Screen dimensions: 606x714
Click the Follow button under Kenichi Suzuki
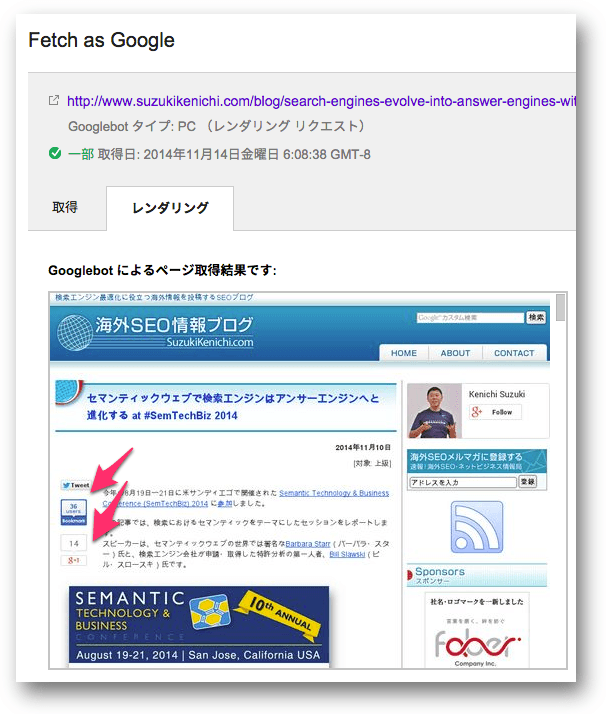(495, 412)
